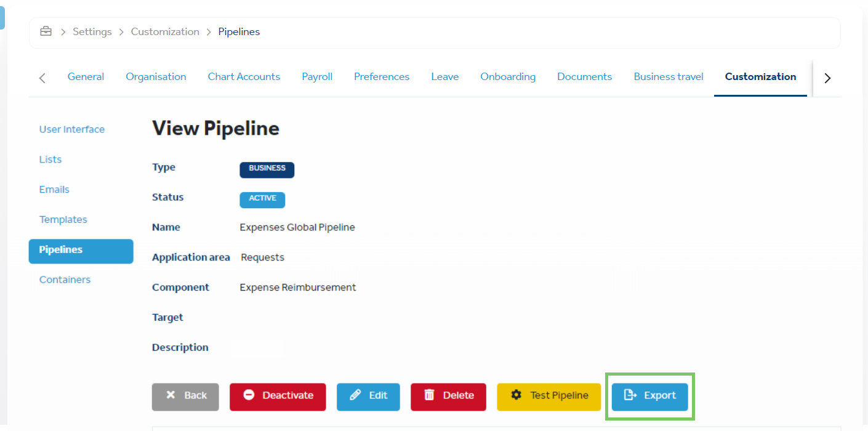The width and height of the screenshot is (868, 431).
Task: Click the briefcase home icon in breadcrumb
Action: 46,31
